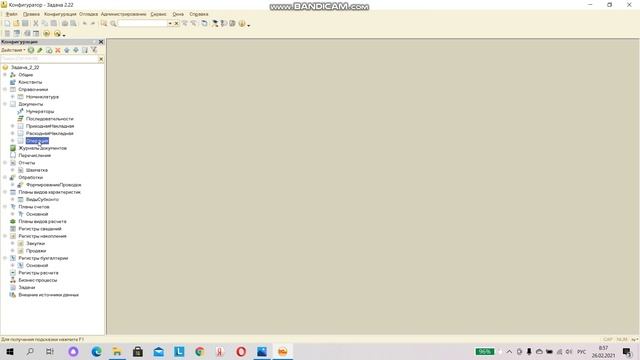Select the ВидыСубконто item

pos(42,200)
